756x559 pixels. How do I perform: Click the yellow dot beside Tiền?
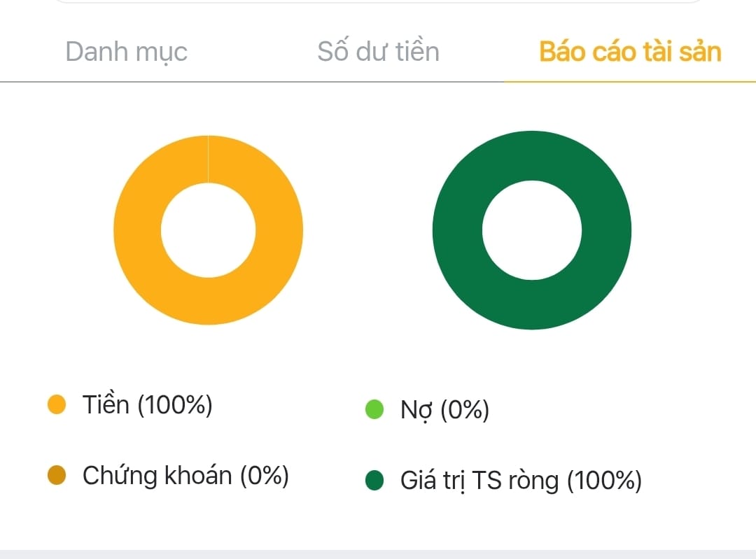[56, 404]
